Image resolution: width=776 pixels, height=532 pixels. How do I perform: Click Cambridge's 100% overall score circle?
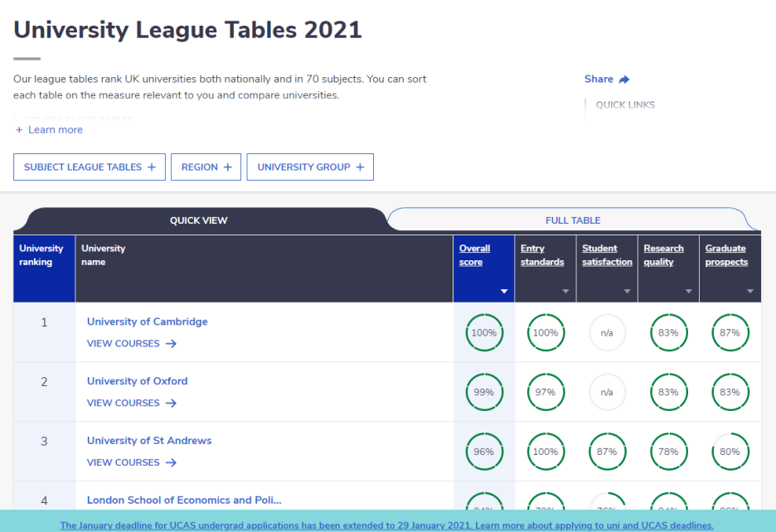(x=483, y=333)
